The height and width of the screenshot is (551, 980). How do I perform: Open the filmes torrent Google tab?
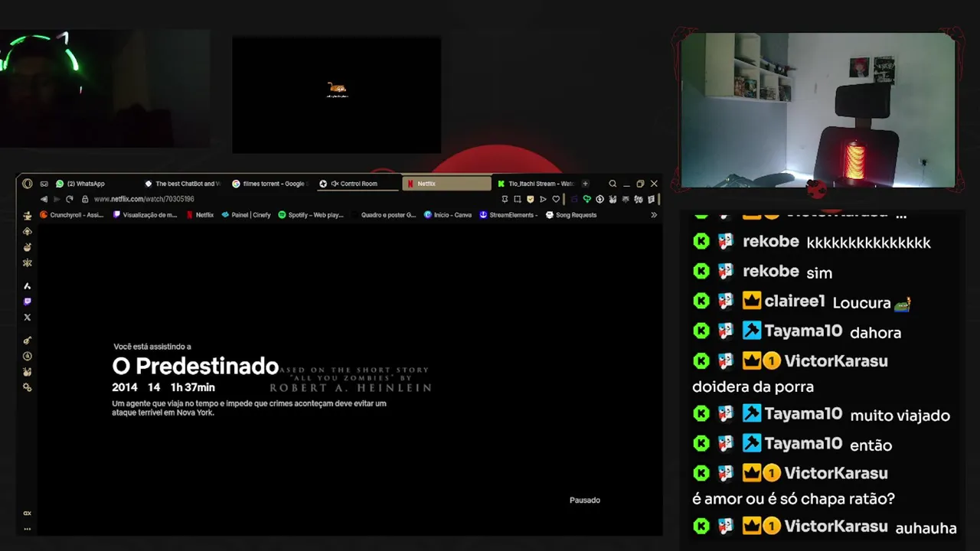pos(269,184)
